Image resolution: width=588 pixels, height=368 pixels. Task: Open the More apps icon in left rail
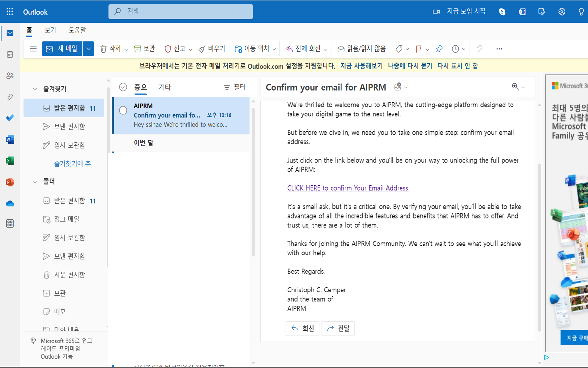click(x=10, y=223)
